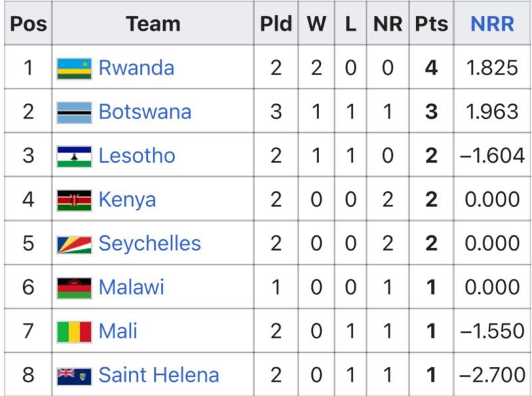Click the Mali flag icon
Screen dimensions: 532x396
pos(74,332)
